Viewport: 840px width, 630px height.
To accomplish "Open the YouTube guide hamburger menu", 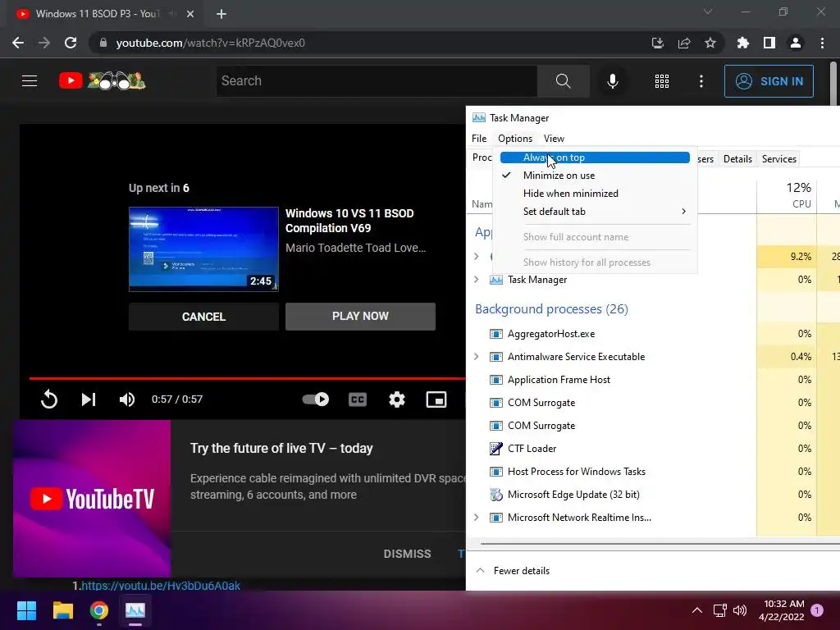I will [x=30, y=81].
